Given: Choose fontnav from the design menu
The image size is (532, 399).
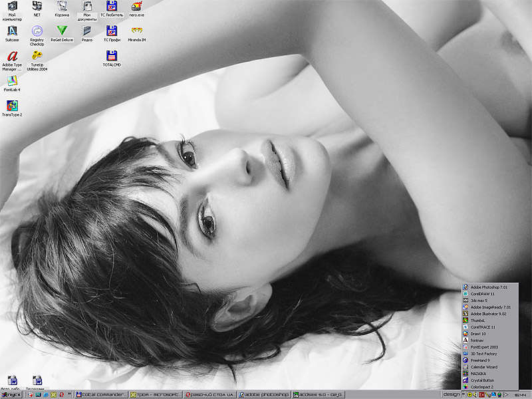Looking at the screenshot, I should click(490, 340).
